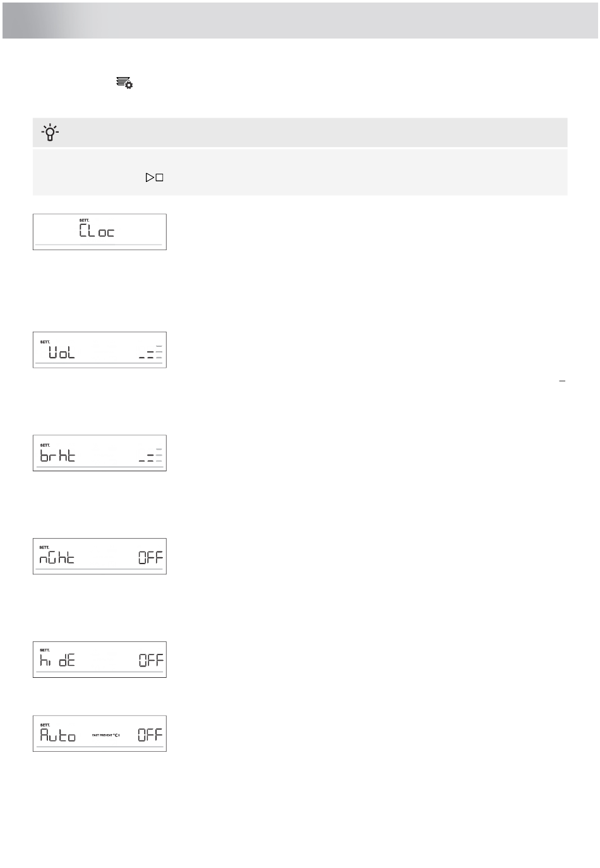The width and height of the screenshot is (600, 868).
Task: Click SETT. label on VoL display
Action: (45, 342)
